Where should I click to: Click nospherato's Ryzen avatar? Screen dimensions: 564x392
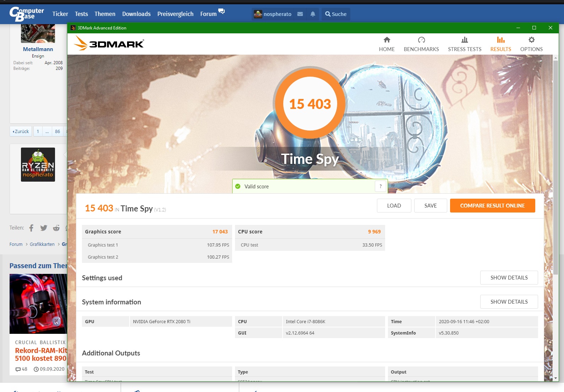(38, 165)
